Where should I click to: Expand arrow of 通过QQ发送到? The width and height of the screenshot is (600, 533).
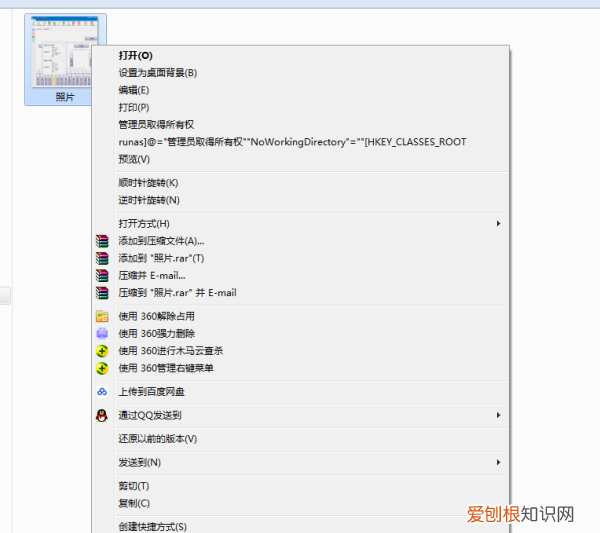498,415
